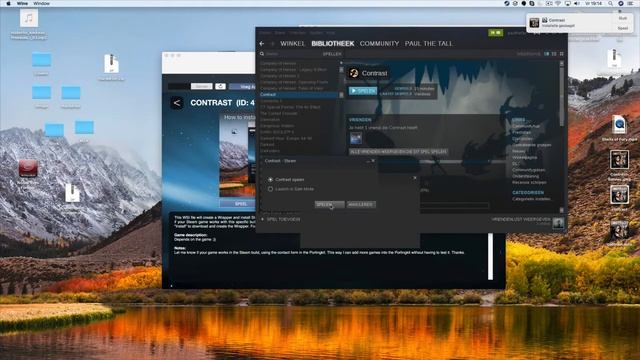Click the friend avatar under VRIENDEN
Image resolution: width=640 pixels, height=360 pixels.
point(356,138)
